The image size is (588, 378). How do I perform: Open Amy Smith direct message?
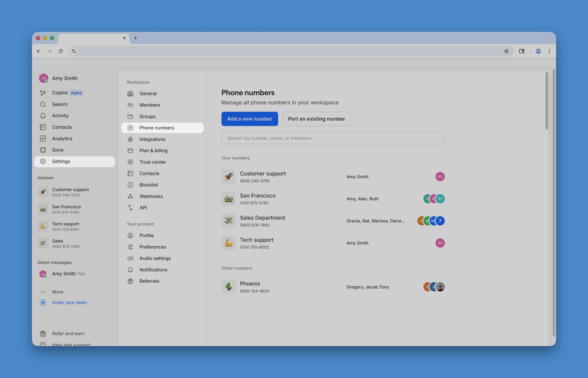74,274
